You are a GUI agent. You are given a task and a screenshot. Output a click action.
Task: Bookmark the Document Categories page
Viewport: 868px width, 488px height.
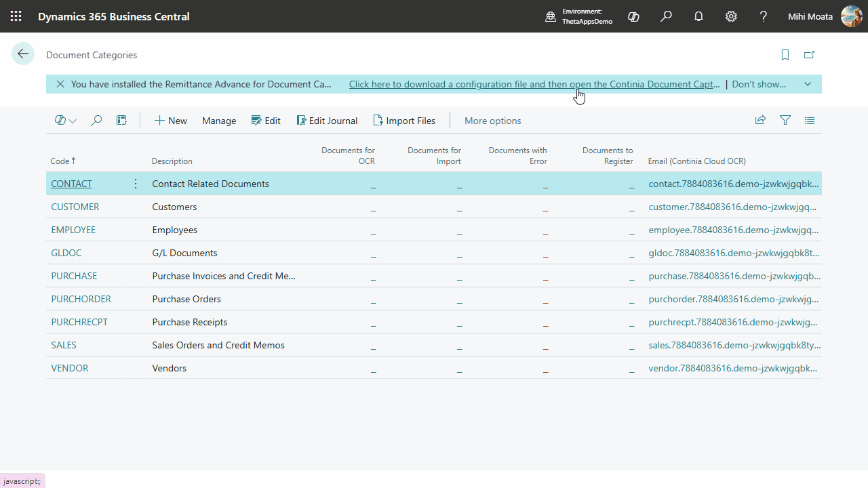pyautogui.click(x=785, y=55)
